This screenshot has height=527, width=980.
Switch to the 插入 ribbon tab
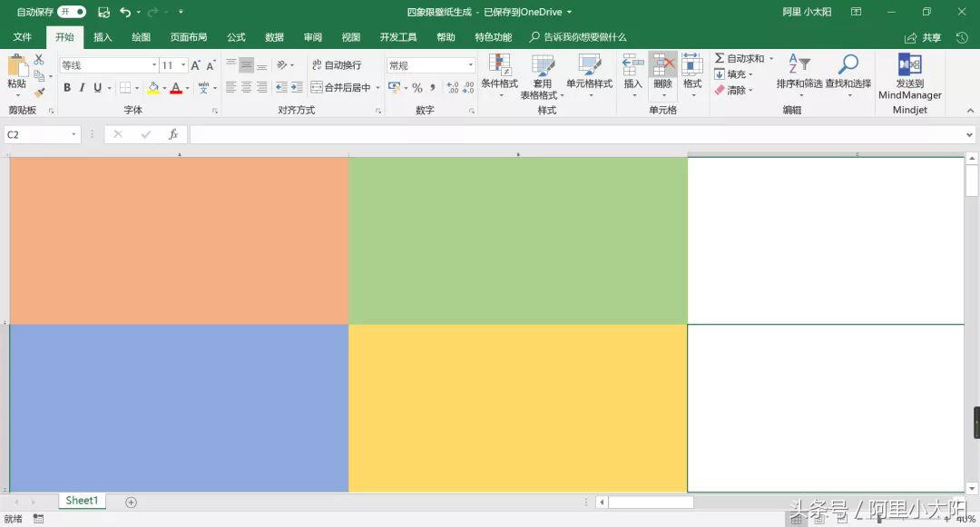(103, 37)
